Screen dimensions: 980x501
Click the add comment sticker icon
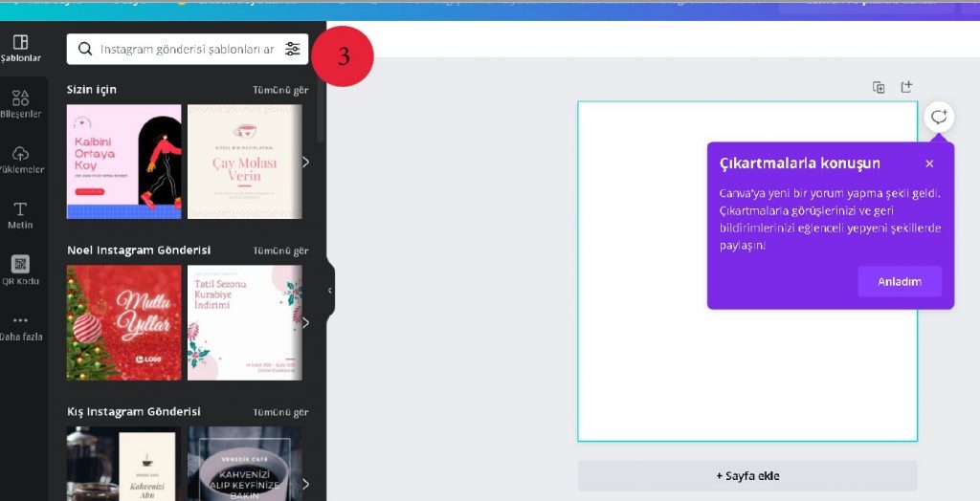click(x=939, y=116)
